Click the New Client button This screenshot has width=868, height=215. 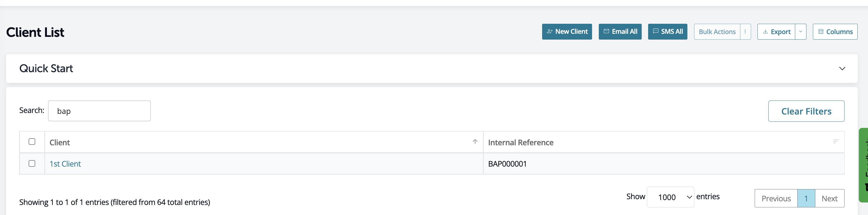coord(567,32)
